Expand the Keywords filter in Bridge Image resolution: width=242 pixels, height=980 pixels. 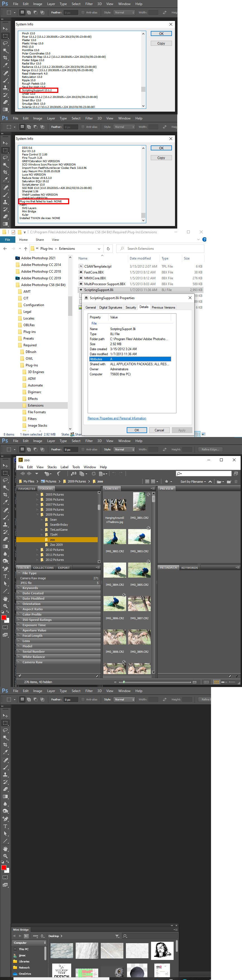point(19,588)
